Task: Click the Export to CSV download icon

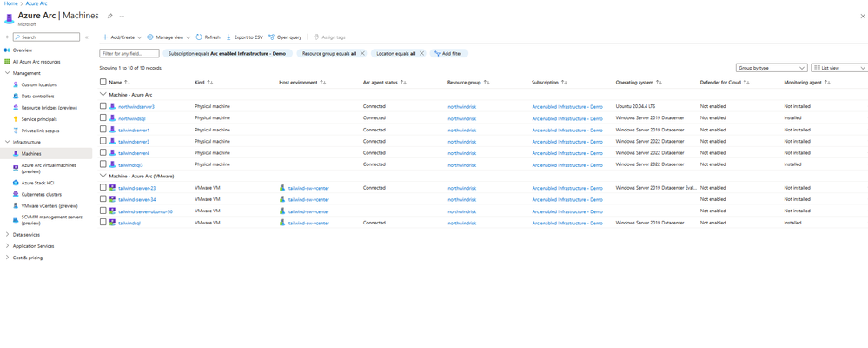Action: [x=229, y=37]
